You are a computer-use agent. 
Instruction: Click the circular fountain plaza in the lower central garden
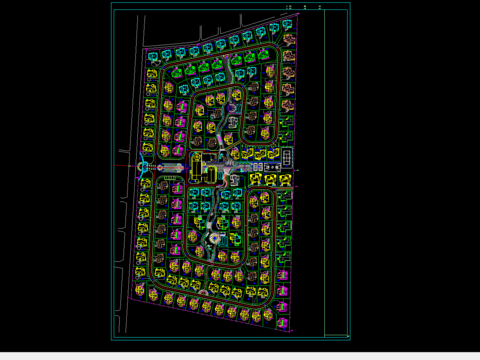(214, 238)
